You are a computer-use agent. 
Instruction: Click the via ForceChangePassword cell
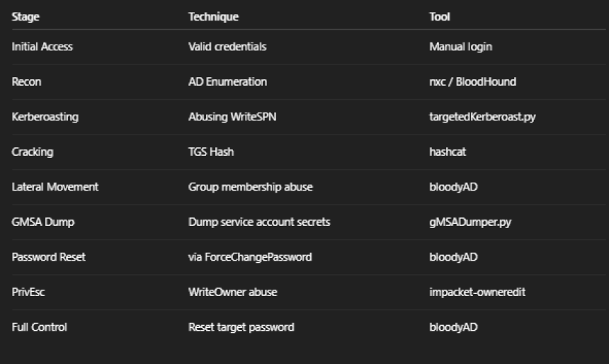[x=250, y=256]
